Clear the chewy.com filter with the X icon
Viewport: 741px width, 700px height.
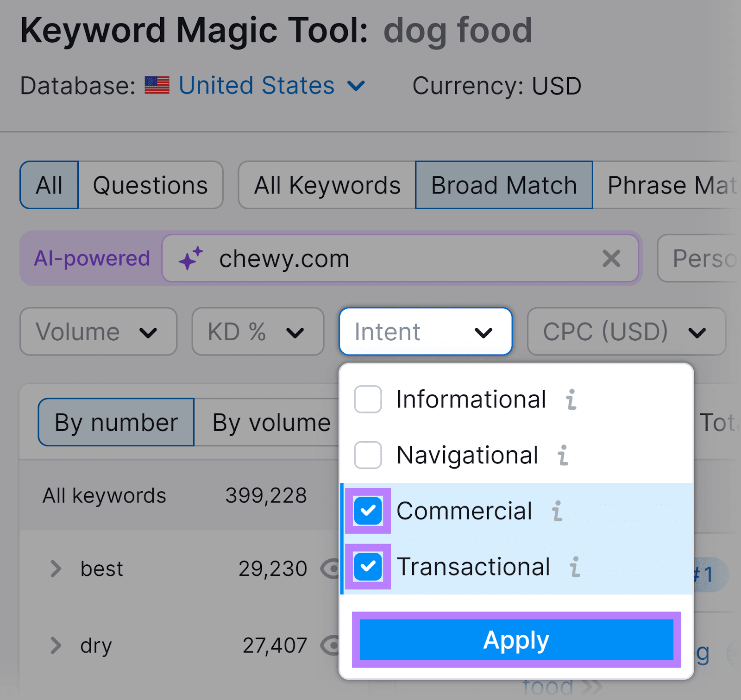pos(611,258)
